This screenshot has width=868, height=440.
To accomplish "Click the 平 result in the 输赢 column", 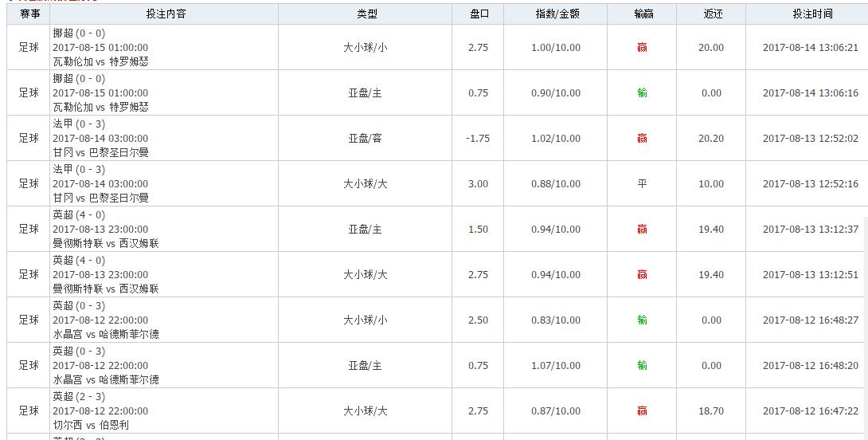I will click(642, 184).
